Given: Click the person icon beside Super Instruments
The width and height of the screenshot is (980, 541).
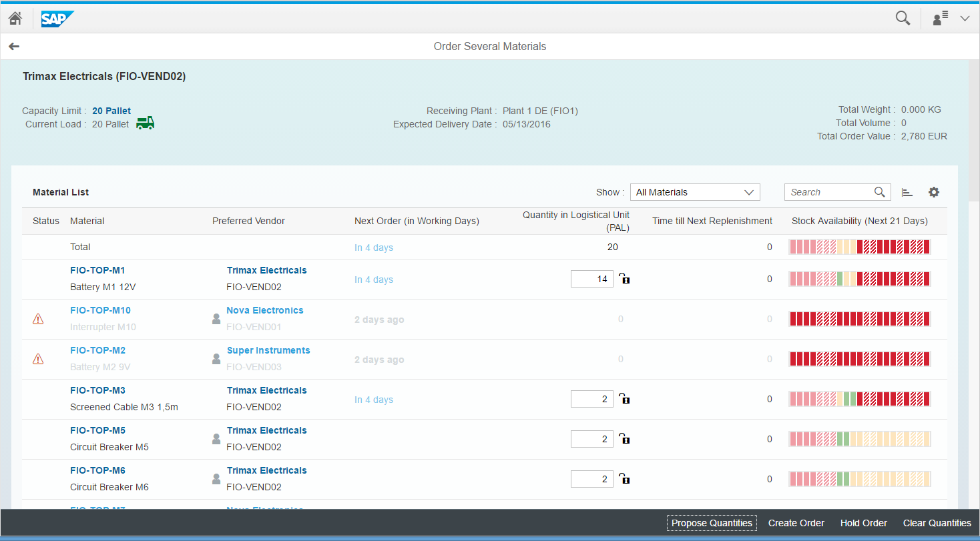Looking at the screenshot, I should (x=216, y=358).
